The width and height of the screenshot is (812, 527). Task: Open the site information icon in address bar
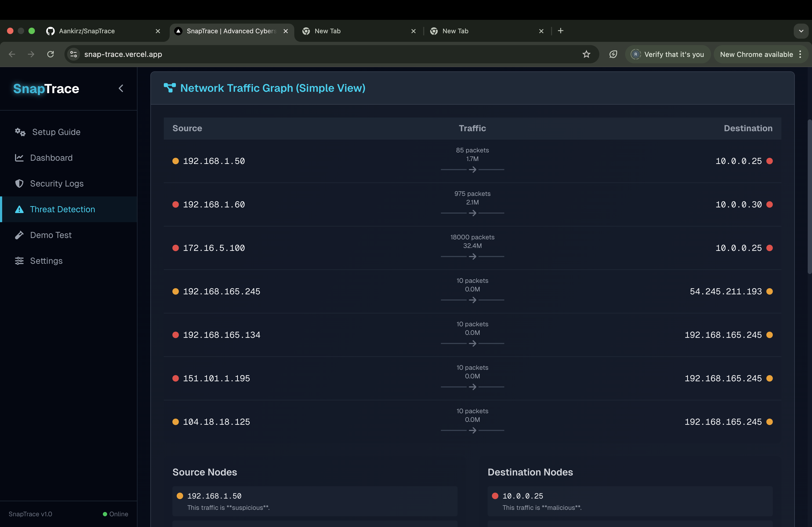(x=73, y=54)
